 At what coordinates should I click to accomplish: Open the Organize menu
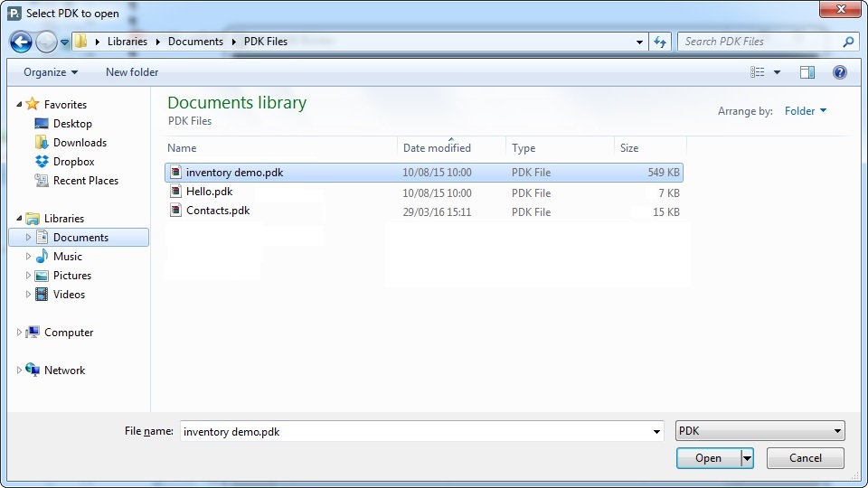click(x=51, y=72)
